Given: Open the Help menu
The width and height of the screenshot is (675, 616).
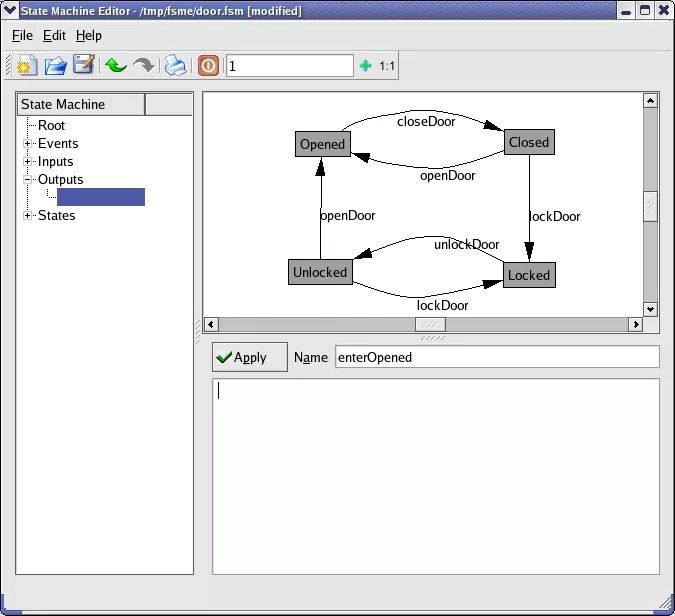Looking at the screenshot, I should pyautogui.click(x=89, y=35).
